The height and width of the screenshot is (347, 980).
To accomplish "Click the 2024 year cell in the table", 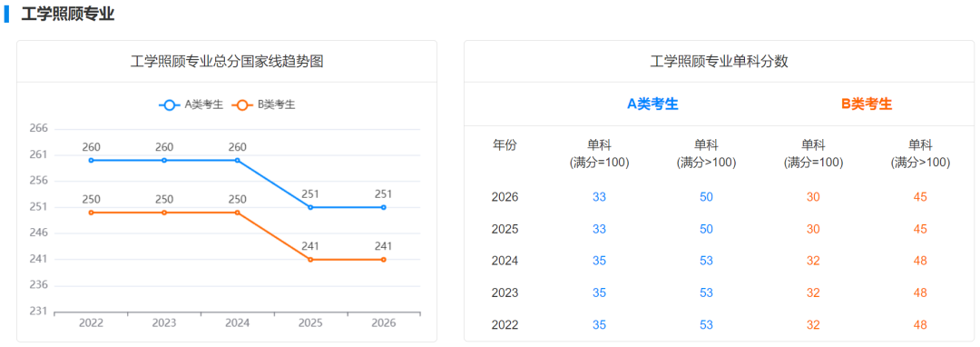I will [x=505, y=261].
